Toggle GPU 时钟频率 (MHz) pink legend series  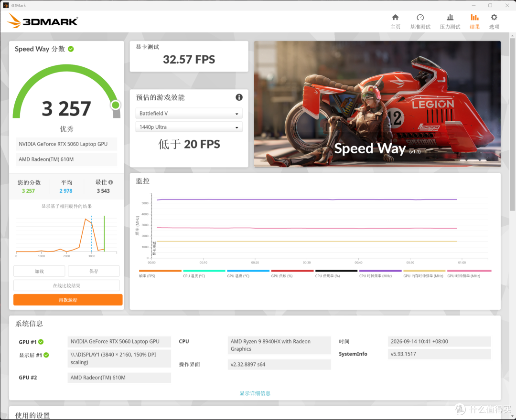click(x=469, y=273)
